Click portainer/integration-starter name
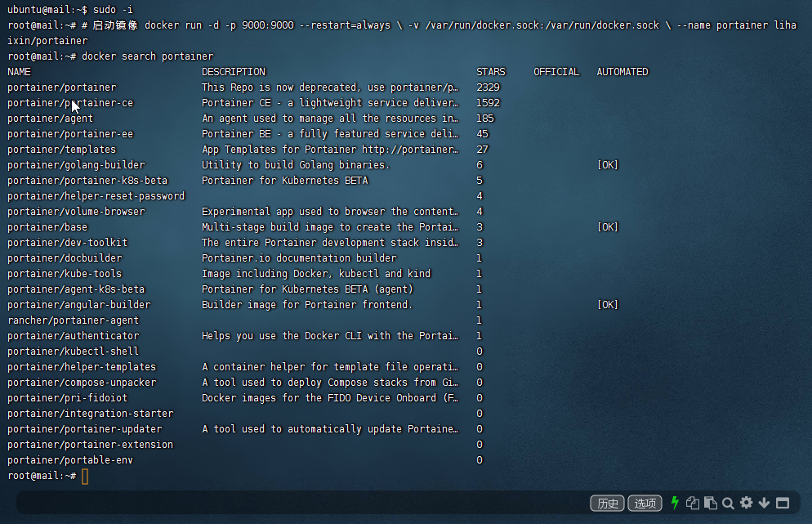 tap(91, 414)
